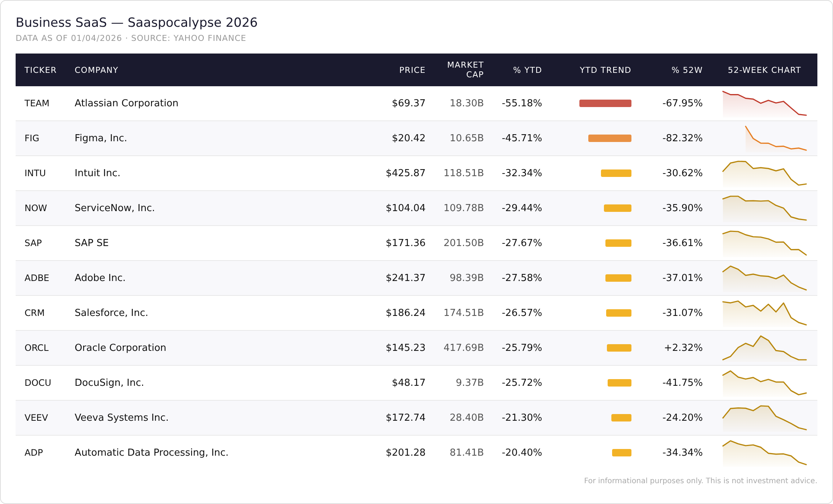This screenshot has width=833, height=504.
Task: Select the $425.87 price value
Action: pos(405,173)
